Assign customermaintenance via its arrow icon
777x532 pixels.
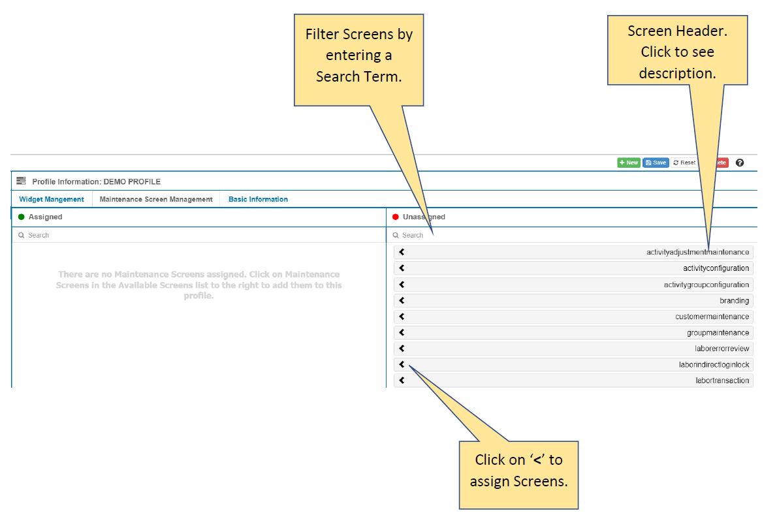pyautogui.click(x=402, y=317)
